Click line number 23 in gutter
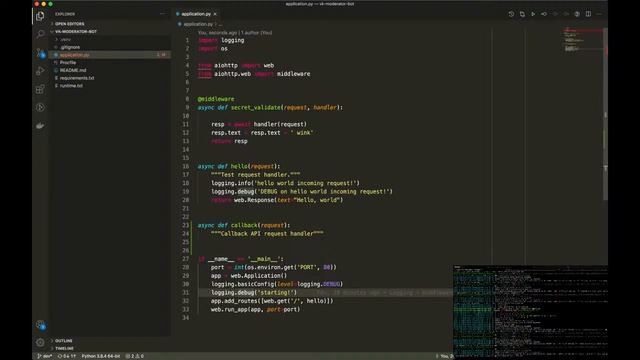This screenshot has height=360, width=640. click(x=186, y=225)
